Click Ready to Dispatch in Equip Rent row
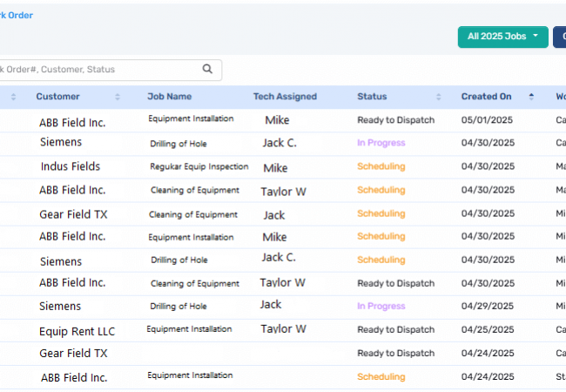 396,329
